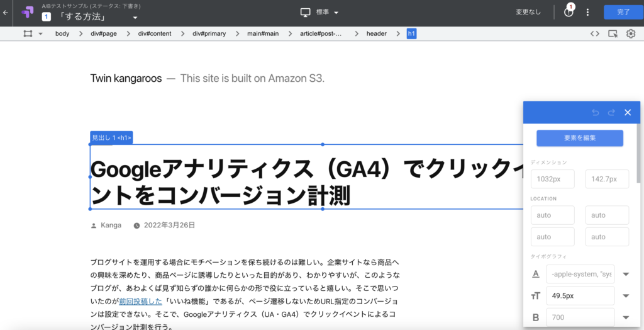Click the Googleアナリティクス heading text

(306, 182)
